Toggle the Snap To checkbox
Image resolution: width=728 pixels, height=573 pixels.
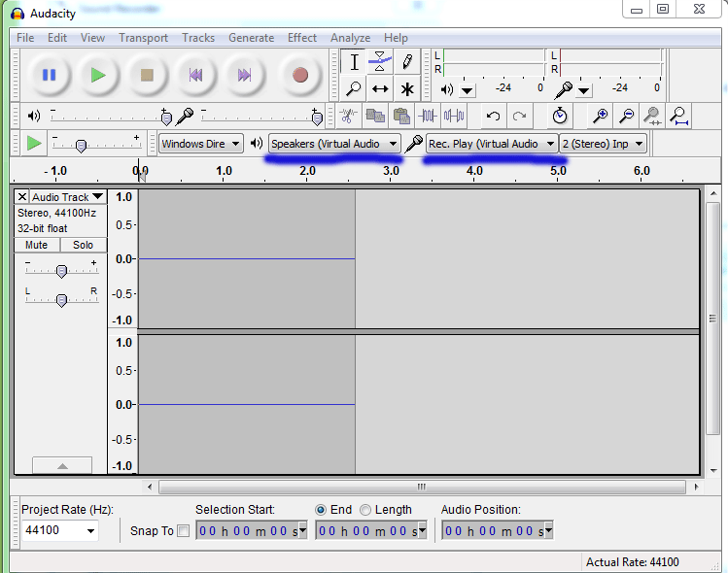pyautogui.click(x=184, y=531)
